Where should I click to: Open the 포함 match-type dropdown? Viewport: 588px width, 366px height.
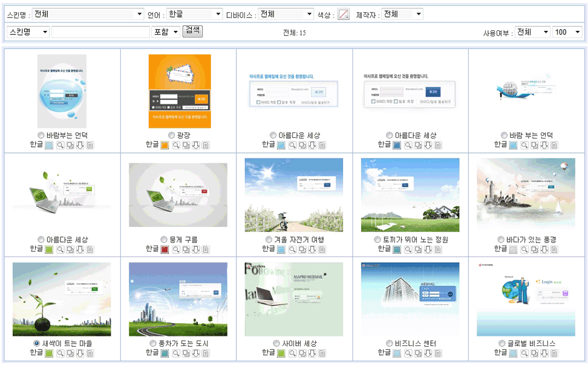(166, 32)
